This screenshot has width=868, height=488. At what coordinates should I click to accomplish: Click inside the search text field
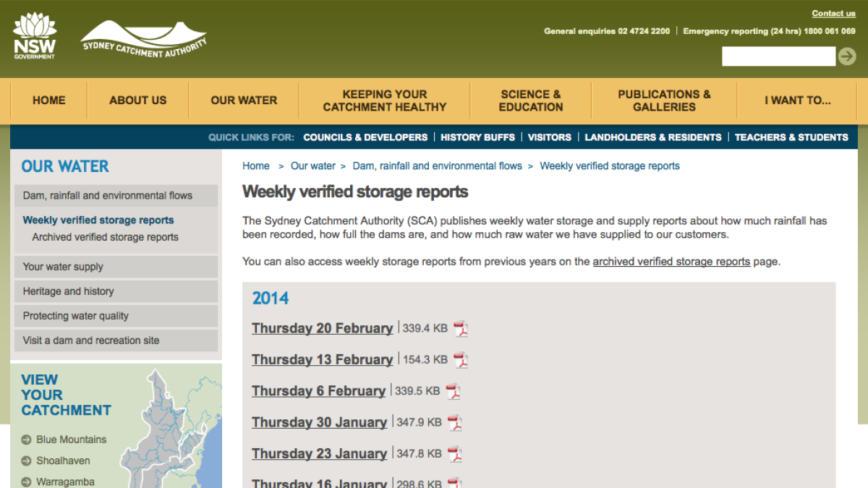click(778, 56)
